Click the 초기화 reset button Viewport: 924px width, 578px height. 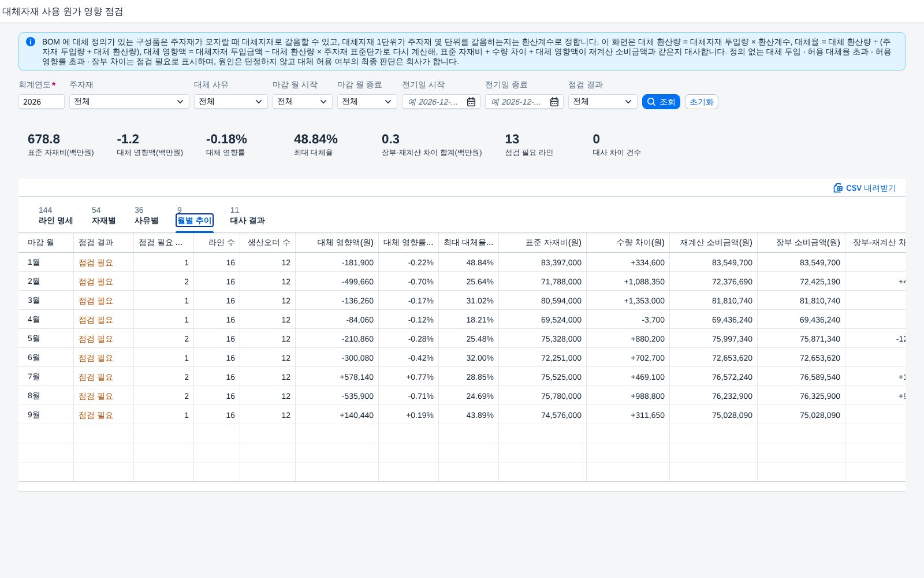click(702, 102)
